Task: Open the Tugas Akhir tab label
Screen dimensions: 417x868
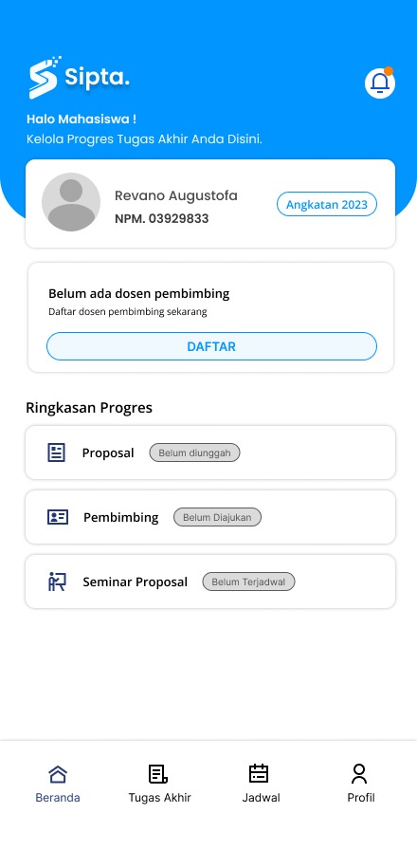Action: [160, 798]
